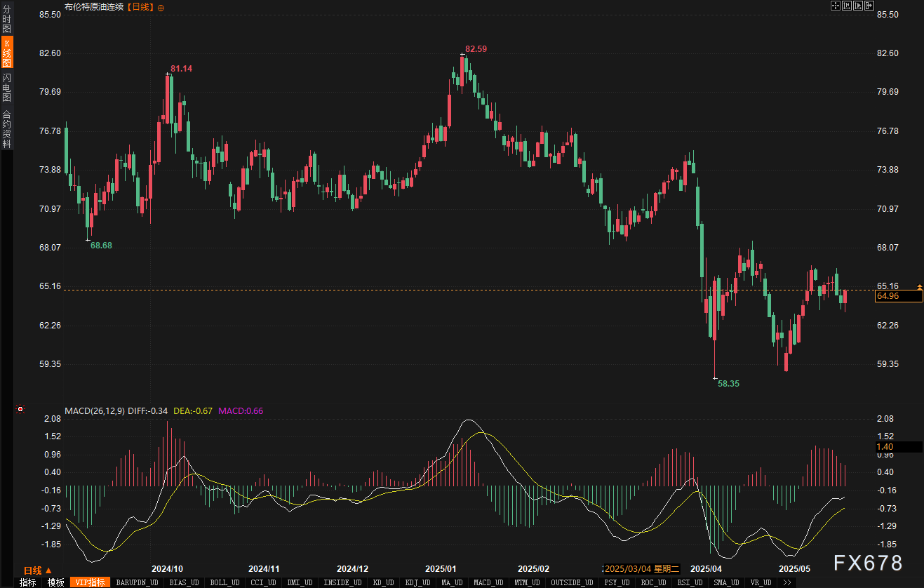This screenshot has height=588, width=924.
Task: Select the K线图 sidebar tab
Action: point(6,53)
